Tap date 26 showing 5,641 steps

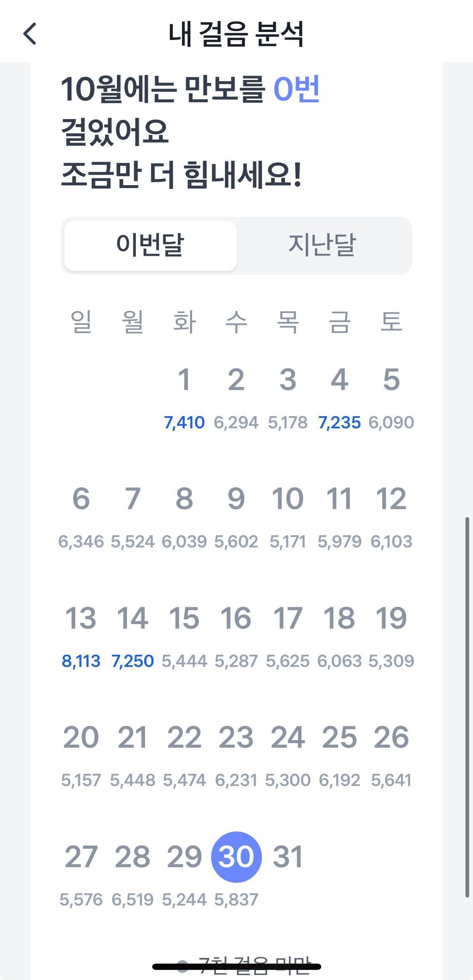point(391,738)
